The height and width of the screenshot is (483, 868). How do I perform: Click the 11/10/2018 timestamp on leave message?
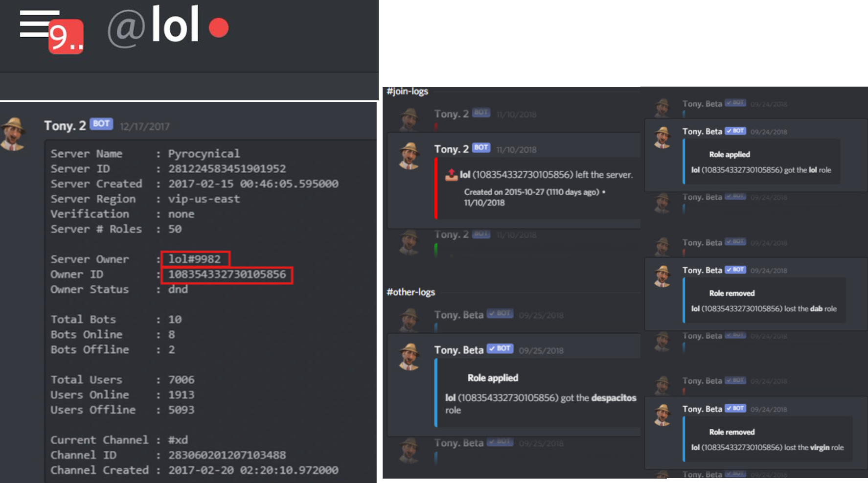point(516,150)
